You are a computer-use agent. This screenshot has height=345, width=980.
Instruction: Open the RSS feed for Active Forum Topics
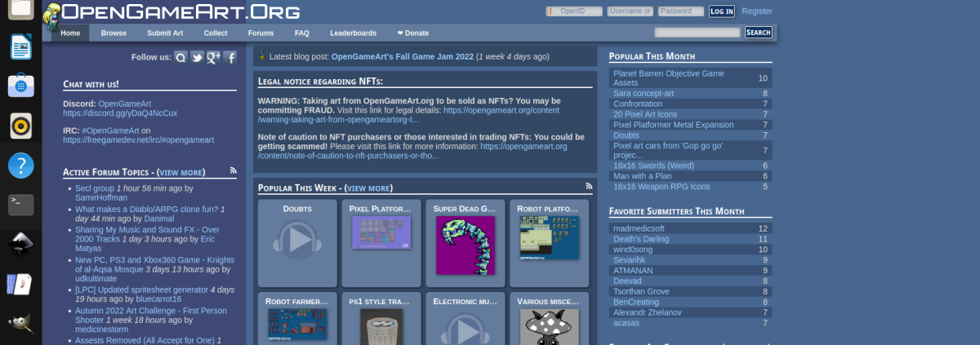[234, 171]
